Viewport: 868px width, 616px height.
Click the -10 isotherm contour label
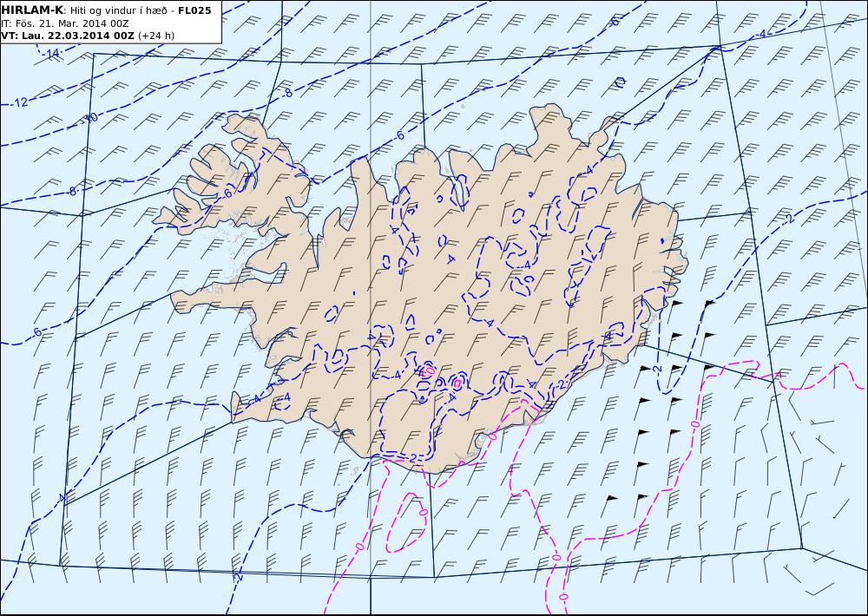point(91,118)
